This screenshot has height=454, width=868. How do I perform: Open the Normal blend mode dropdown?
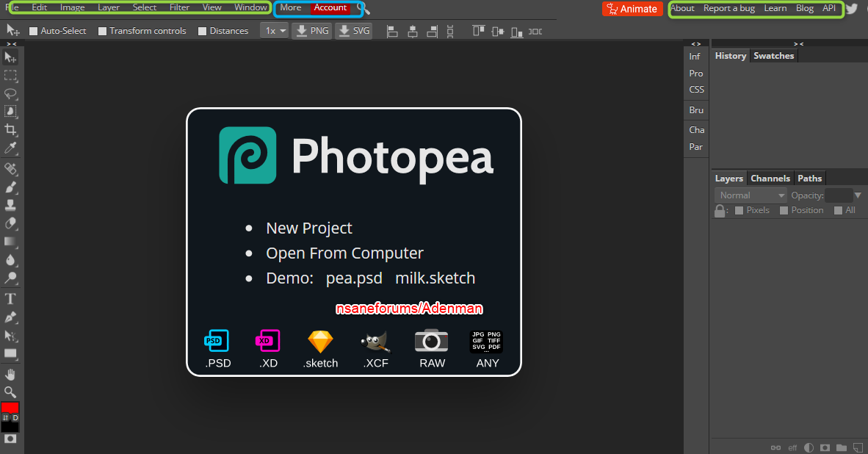(751, 195)
